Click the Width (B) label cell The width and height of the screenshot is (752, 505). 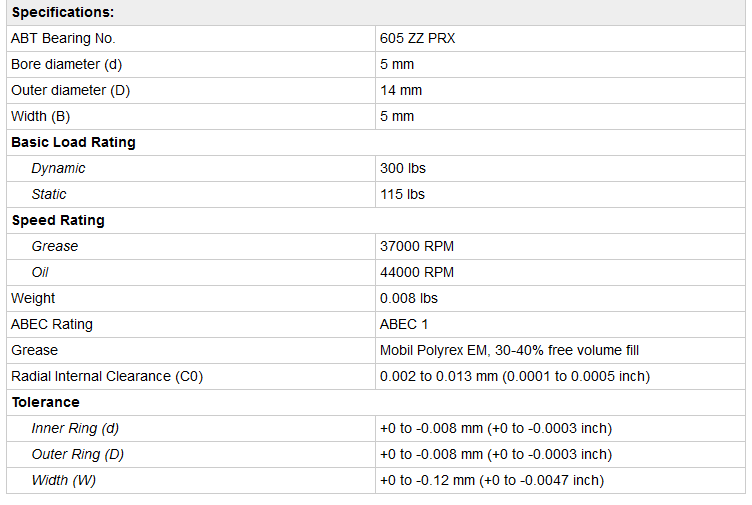(x=44, y=117)
